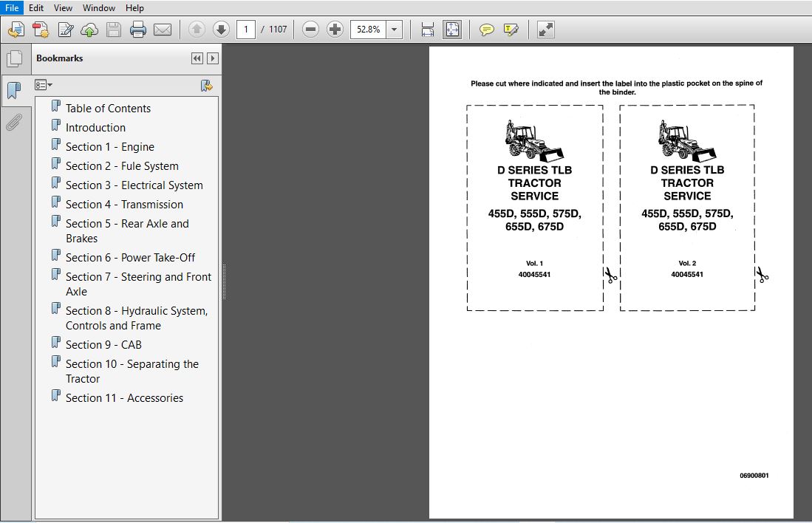The height and width of the screenshot is (523, 812).
Task: Go to previous page with up arrow
Action: click(197, 30)
